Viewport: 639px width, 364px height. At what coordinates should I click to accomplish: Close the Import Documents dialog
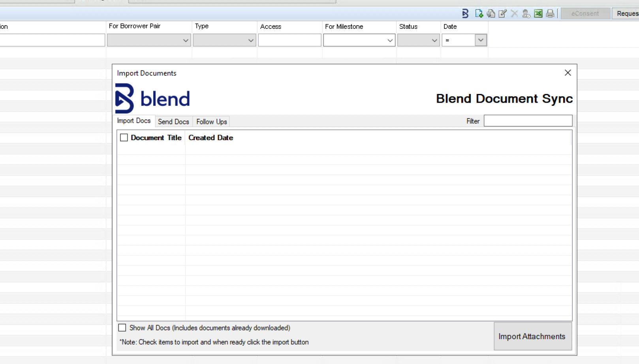point(568,73)
